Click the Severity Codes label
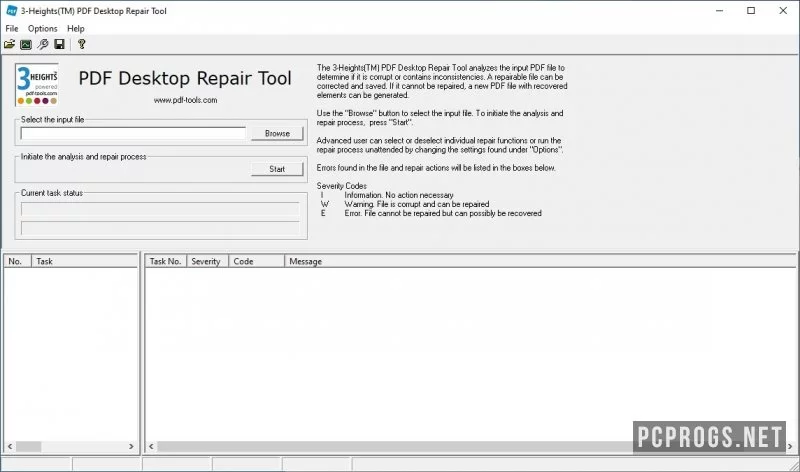The width and height of the screenshot is (800, 472). point(341,186)
